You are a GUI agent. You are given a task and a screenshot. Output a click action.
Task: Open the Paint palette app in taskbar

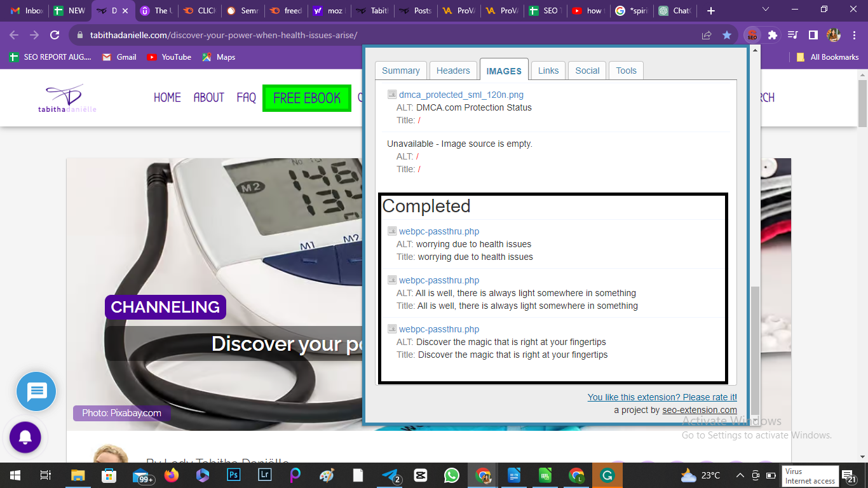(x=327, y=475)
